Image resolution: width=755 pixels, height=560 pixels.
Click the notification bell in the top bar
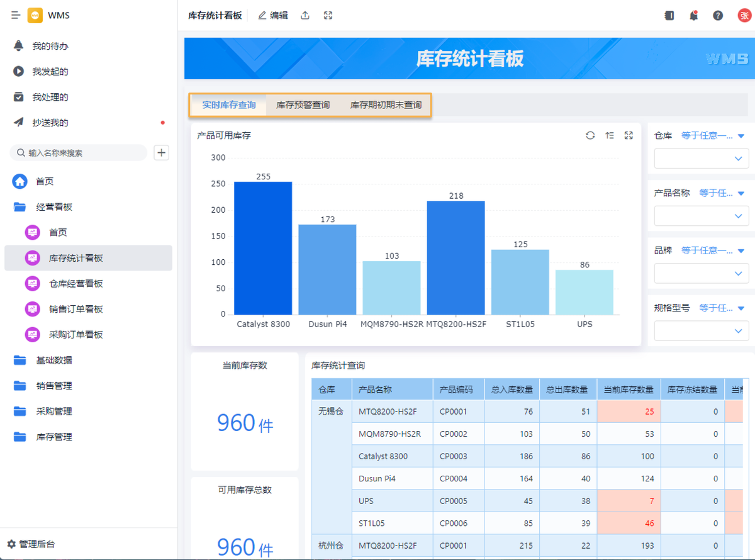coord(693,15)
